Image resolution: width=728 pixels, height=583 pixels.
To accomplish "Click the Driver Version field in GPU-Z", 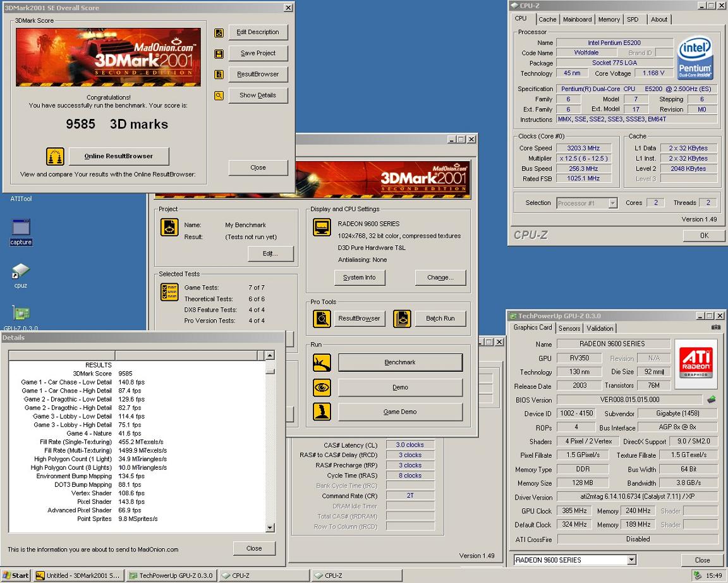I will pyautogui.click(x=638, y=496).
